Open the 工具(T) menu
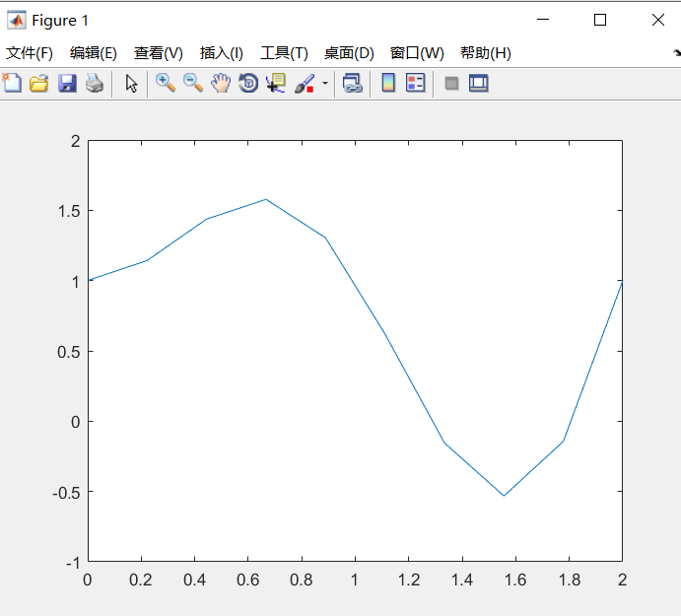 point(284,53)
